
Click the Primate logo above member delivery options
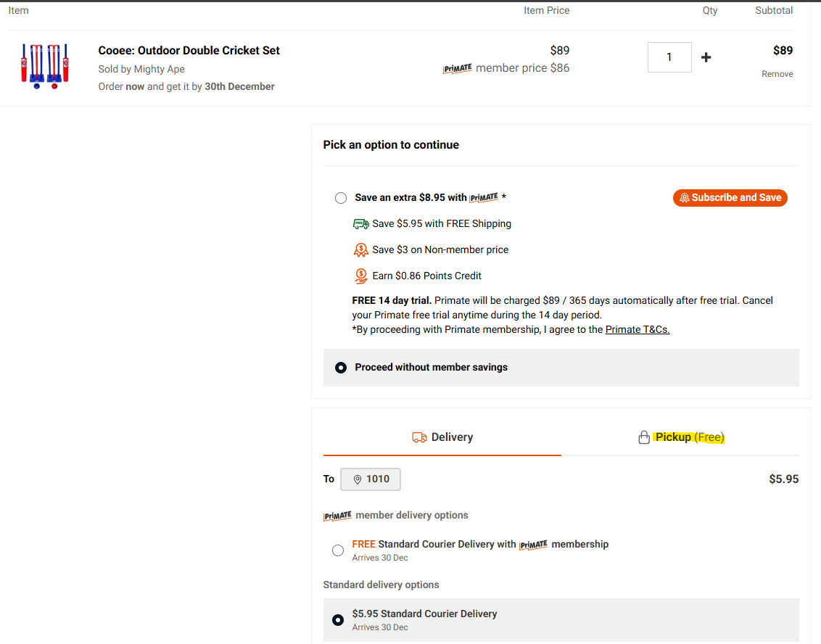tap(337, 516)
